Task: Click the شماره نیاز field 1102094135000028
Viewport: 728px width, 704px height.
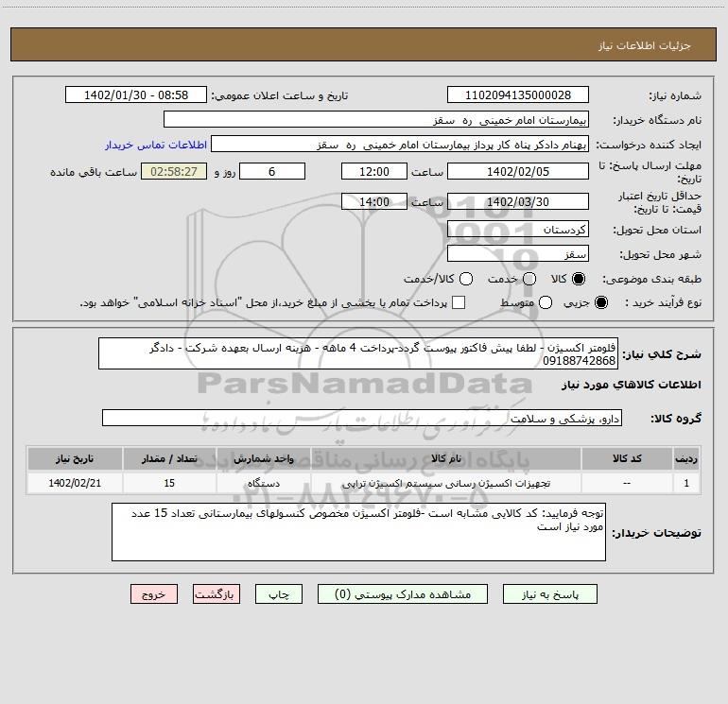Action: point(518,94)
